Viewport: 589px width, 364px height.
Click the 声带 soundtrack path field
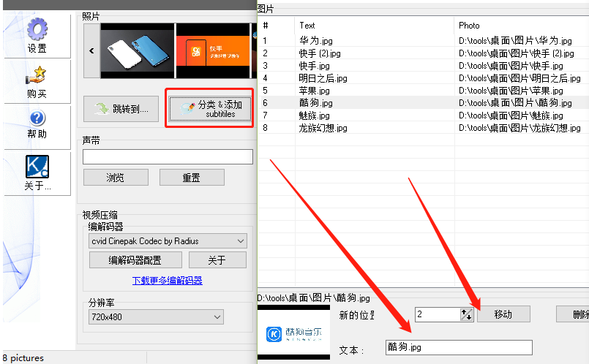click(x=168, y=157)
